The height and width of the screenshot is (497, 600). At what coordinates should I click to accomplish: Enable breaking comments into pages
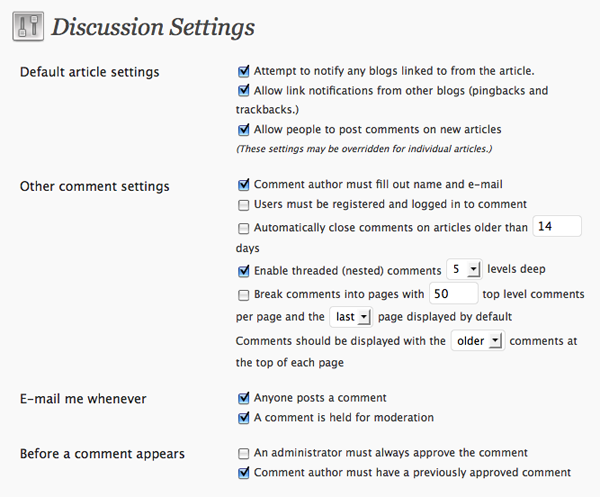pos(244,295)
